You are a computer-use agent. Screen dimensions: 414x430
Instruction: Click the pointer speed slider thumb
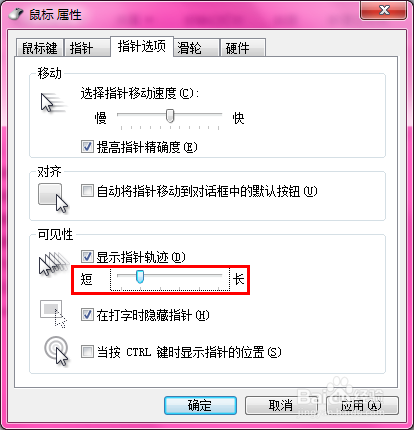tap(170, 116)
